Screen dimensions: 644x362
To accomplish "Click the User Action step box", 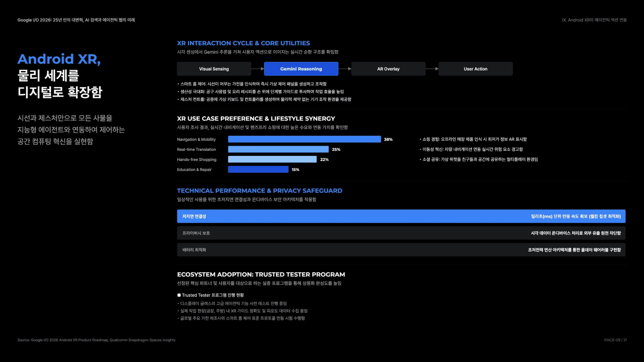I will tap(476, 69).
